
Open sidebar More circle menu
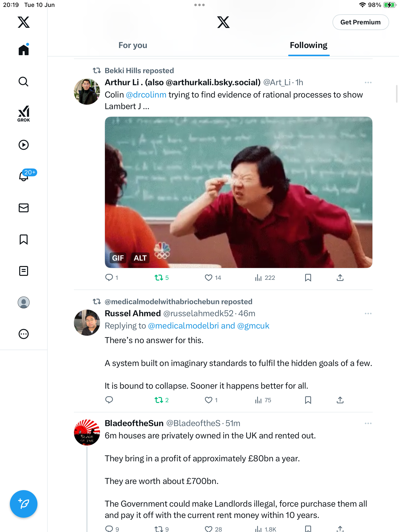point(24,334)
